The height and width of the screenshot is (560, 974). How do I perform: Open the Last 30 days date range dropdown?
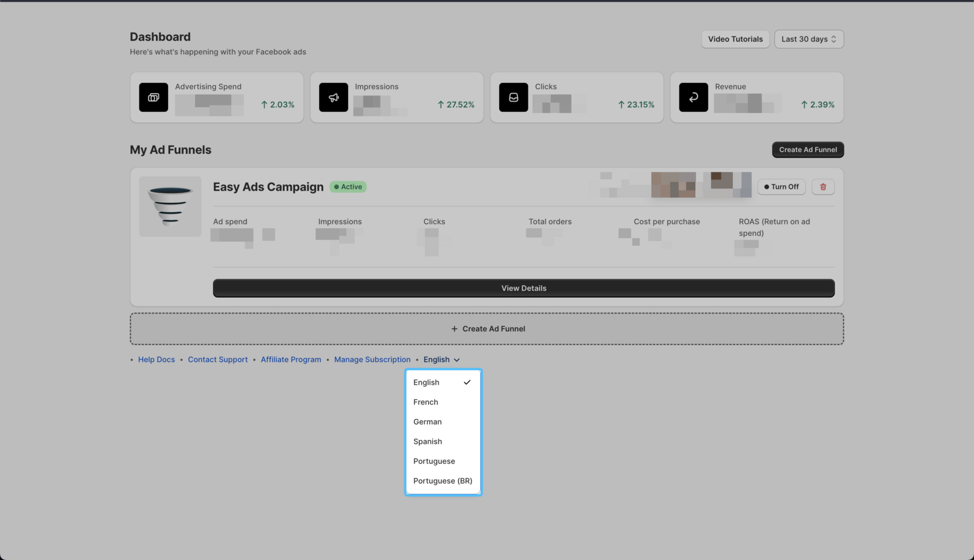click(x=808, y=39)
